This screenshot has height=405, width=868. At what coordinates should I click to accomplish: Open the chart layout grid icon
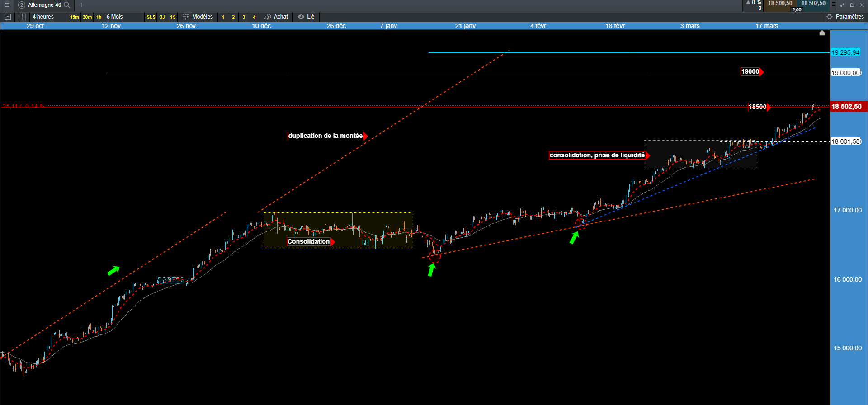pos(22,17)
